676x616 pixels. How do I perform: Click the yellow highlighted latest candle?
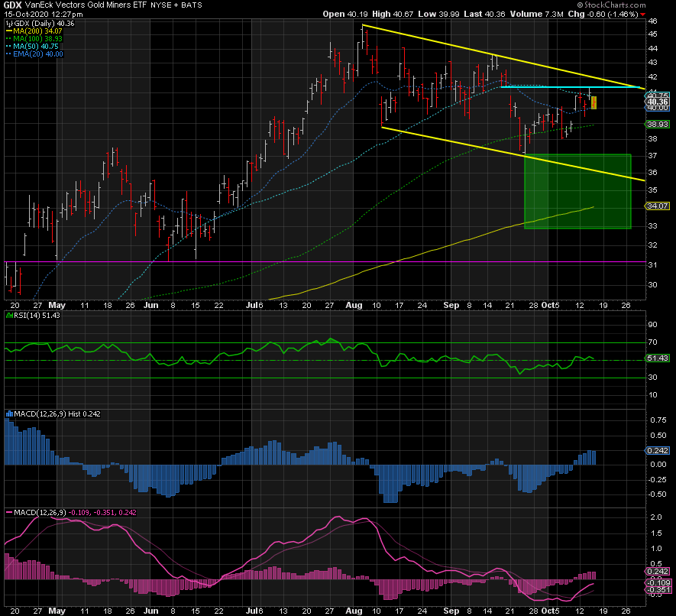coord(594,102)
